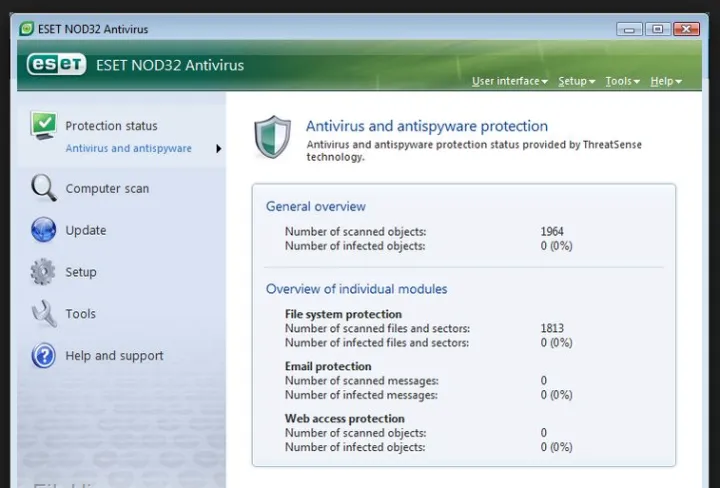The image size is (720, 488).
Task: Click the ESET title bar app icon
Action: coord(26,28)
